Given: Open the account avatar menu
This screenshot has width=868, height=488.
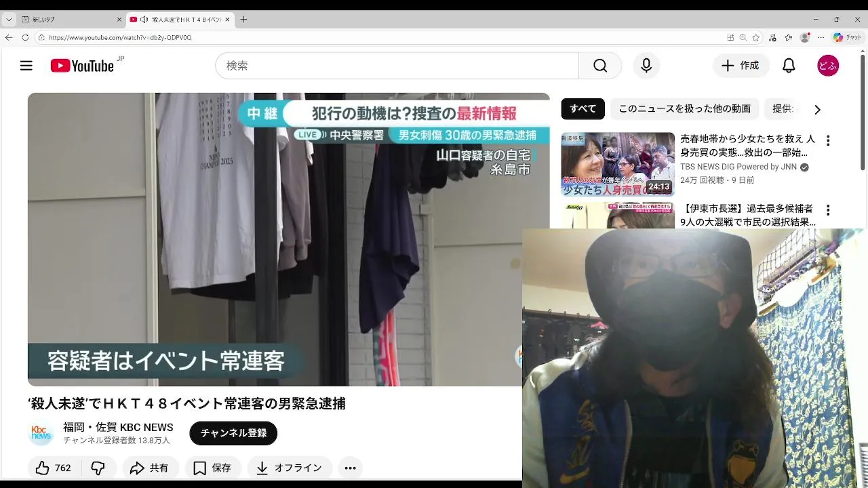Looking at the screenshot, I should click(x=828, y=66).
